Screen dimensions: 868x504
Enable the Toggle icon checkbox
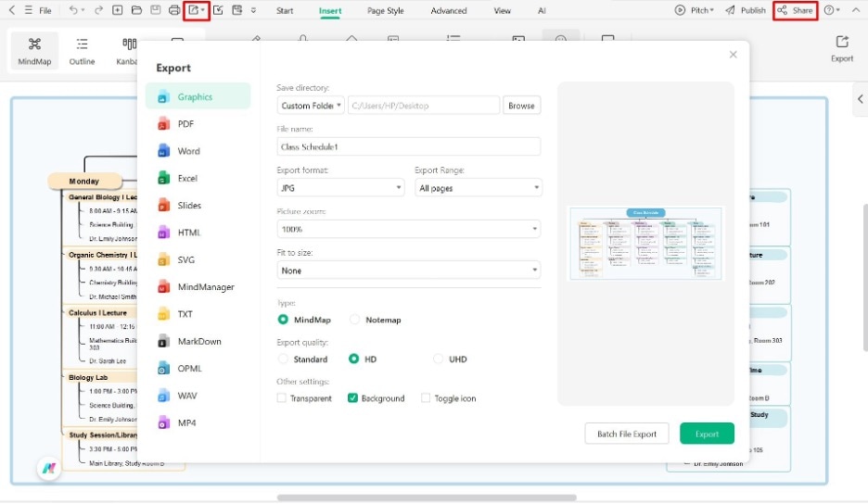[425, 397]
